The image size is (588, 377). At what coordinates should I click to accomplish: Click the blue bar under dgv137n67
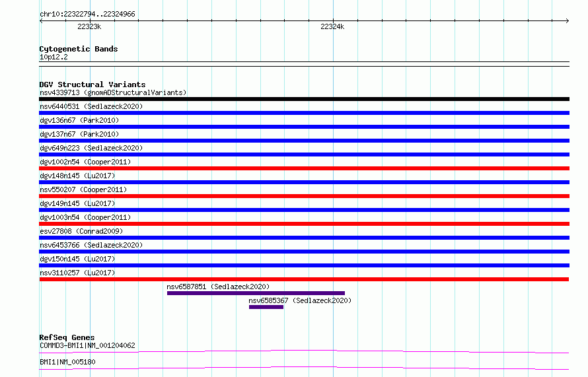(304, 141)
